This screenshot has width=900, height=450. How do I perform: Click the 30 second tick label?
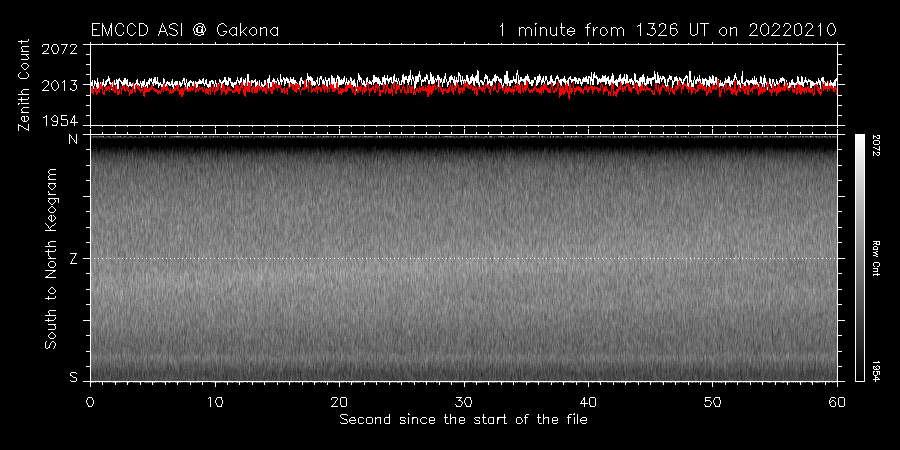point(464,401)
